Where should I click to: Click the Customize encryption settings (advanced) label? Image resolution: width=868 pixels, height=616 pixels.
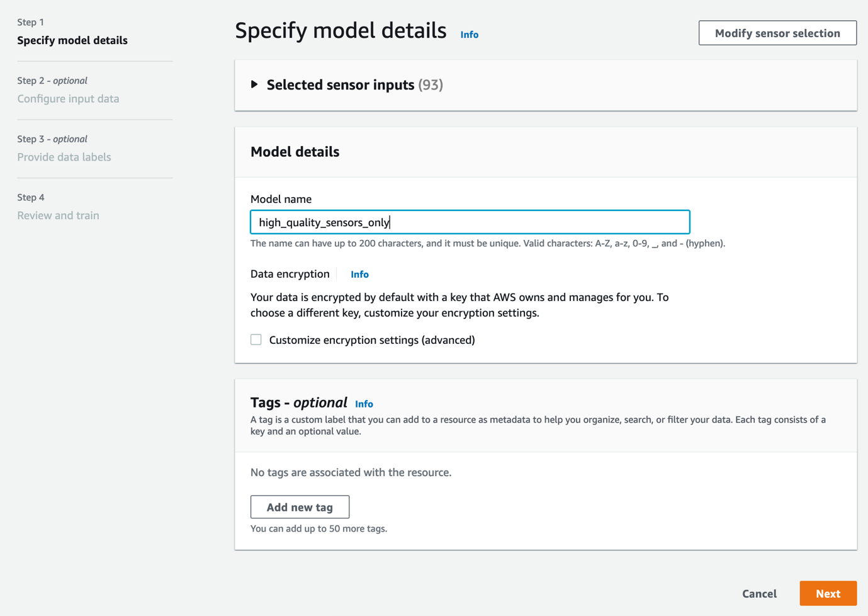tap(371, 340)
